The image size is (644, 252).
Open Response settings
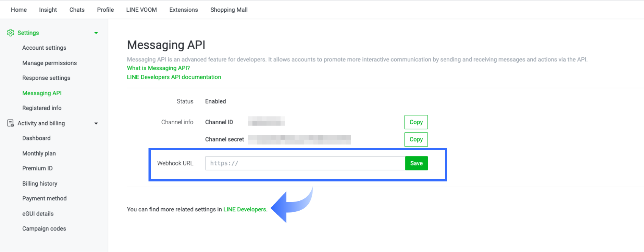point(46,77)
